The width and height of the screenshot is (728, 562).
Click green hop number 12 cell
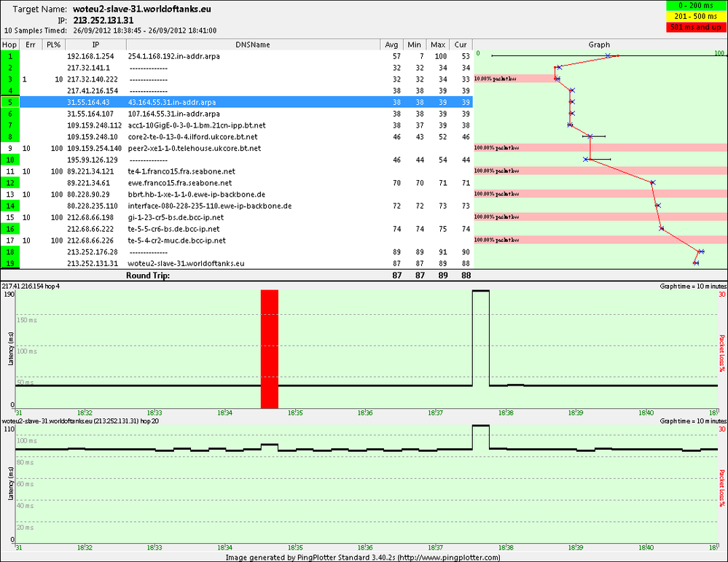click(x=9, y=183)
